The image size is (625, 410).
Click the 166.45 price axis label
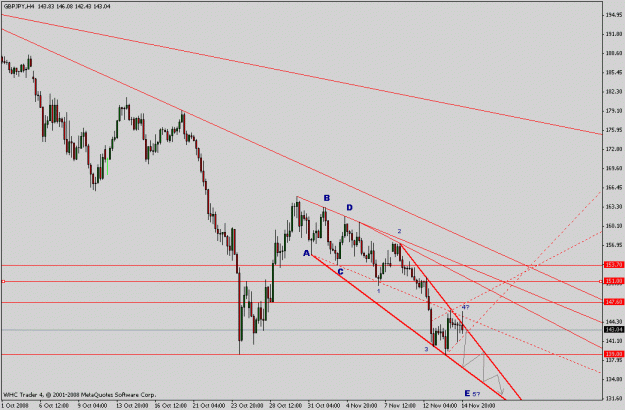614,187
